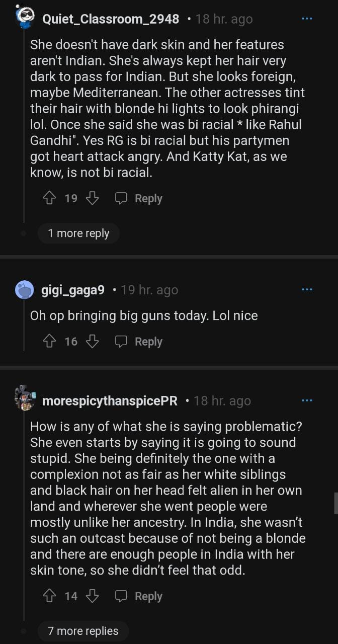Downvote Quiet_Classroom_2948's comment
Image resolution: width=338 pixels, height=644 pixels.
click(92, 199)
